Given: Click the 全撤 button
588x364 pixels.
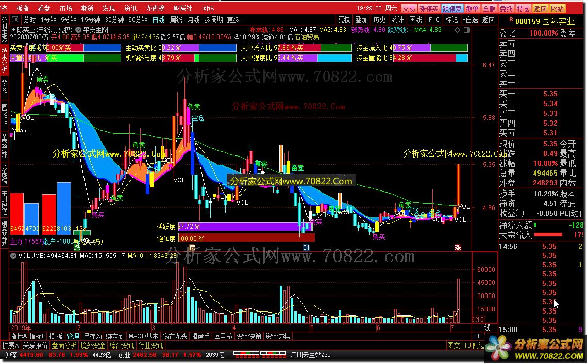Looking at the screenshot, I should pyautogui.click(x=489, y=9).
